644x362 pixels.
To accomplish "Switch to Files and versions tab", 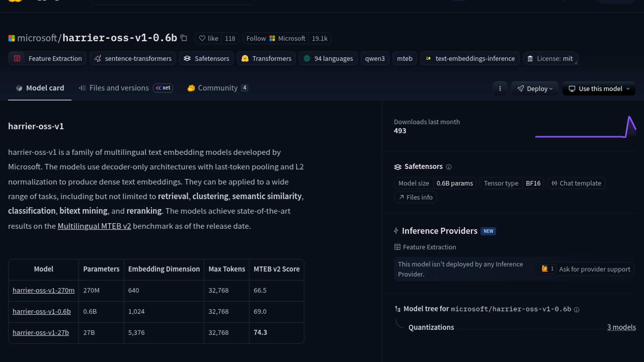I will click(119, 88).
